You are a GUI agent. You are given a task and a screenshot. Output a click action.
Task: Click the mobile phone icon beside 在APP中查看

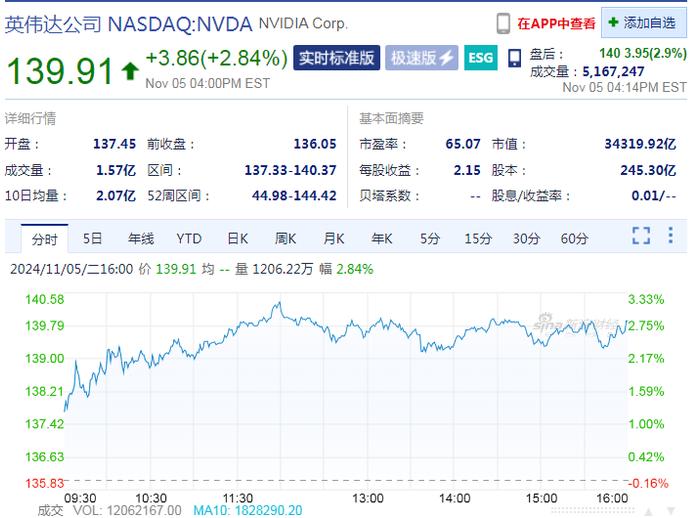[503, 24]
